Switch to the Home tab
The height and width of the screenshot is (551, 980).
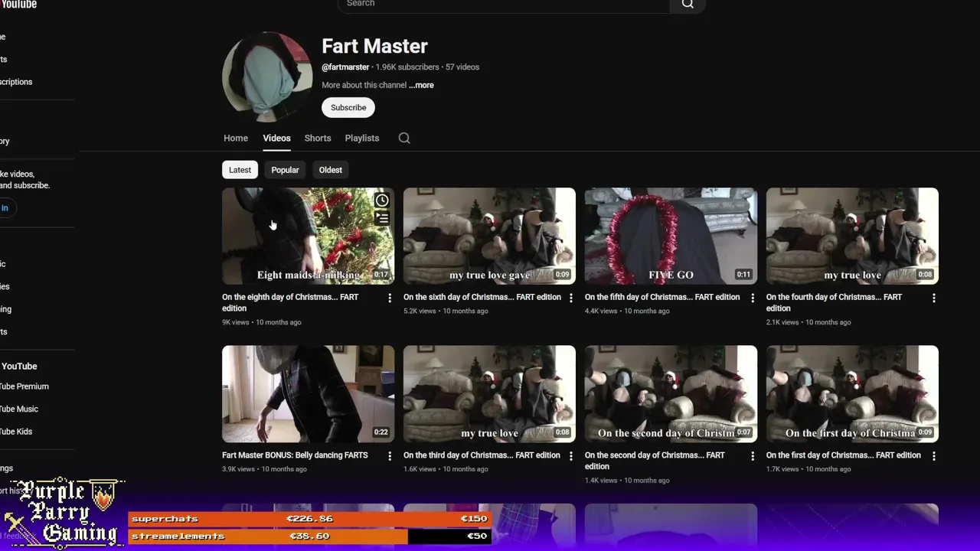point(236,138)
